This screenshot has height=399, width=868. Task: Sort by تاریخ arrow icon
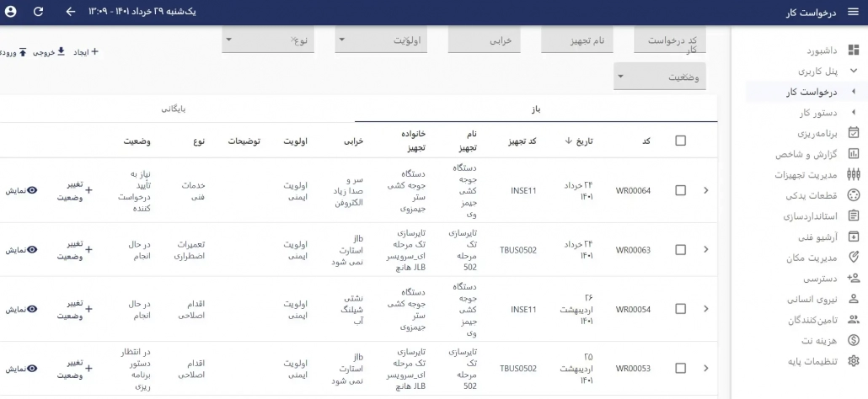569,141
